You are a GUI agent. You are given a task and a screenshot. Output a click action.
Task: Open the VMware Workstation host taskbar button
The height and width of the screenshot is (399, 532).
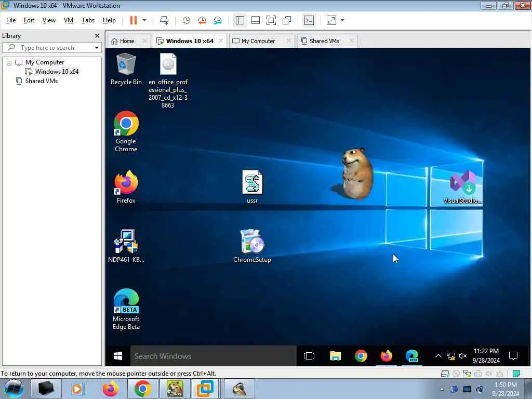point(205,389)
